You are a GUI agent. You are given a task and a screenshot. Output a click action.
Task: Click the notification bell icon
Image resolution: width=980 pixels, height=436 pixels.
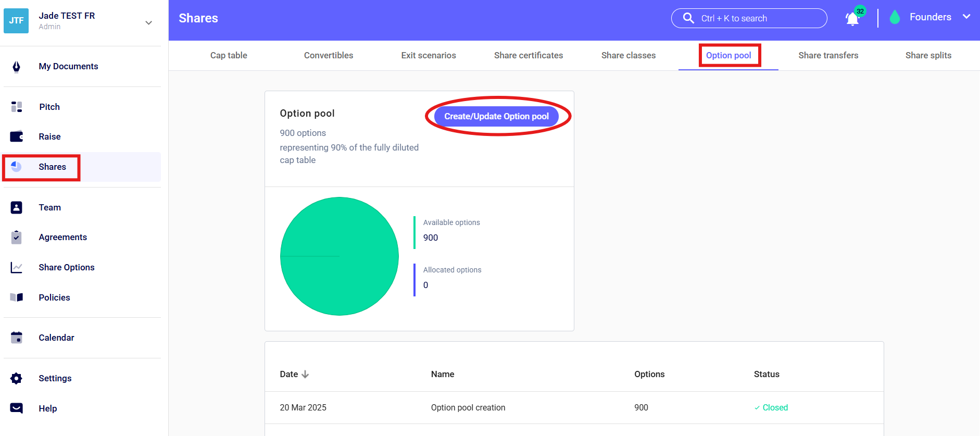(852, 19)
